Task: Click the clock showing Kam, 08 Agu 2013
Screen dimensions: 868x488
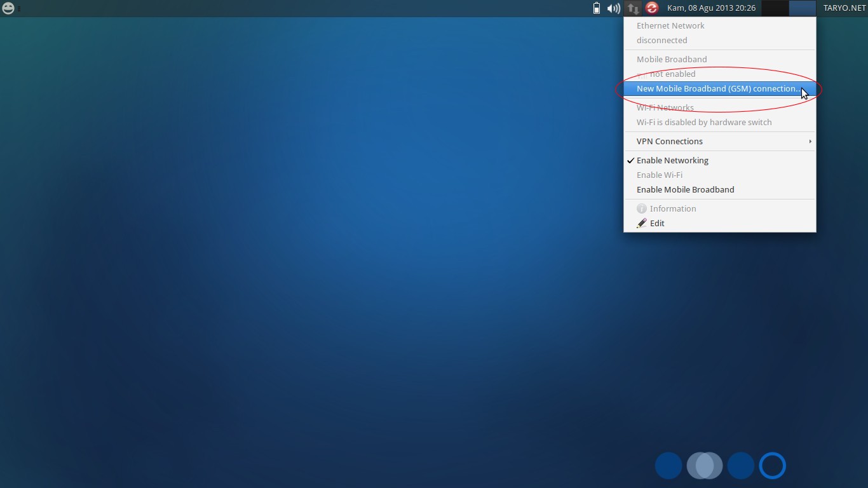Action: click(x=711, y=8)
